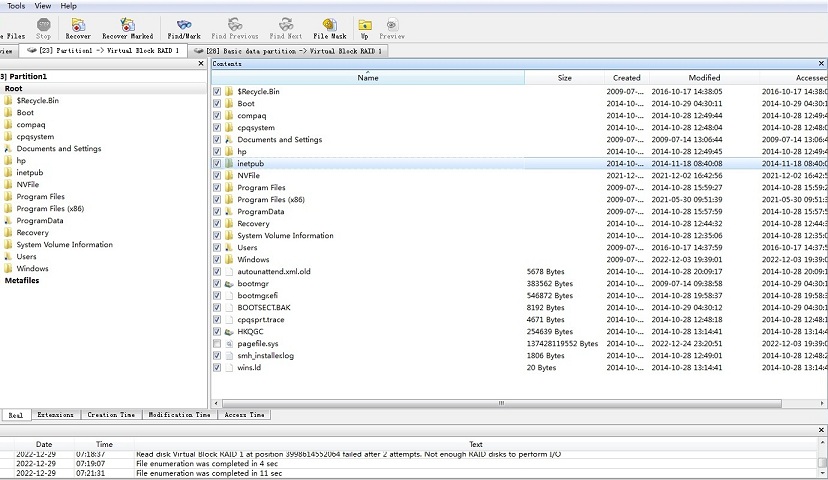The width and height of the screenshot is (828, 480).
Task: Click the horizontal scrollbar thumb of contents
Action: [502, 403]
